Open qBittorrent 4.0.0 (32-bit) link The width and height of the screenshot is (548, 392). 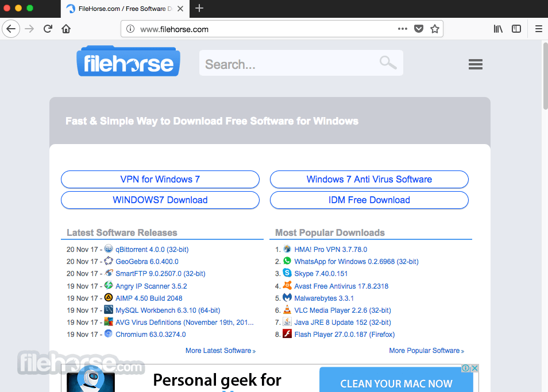(x=152, y=250)
